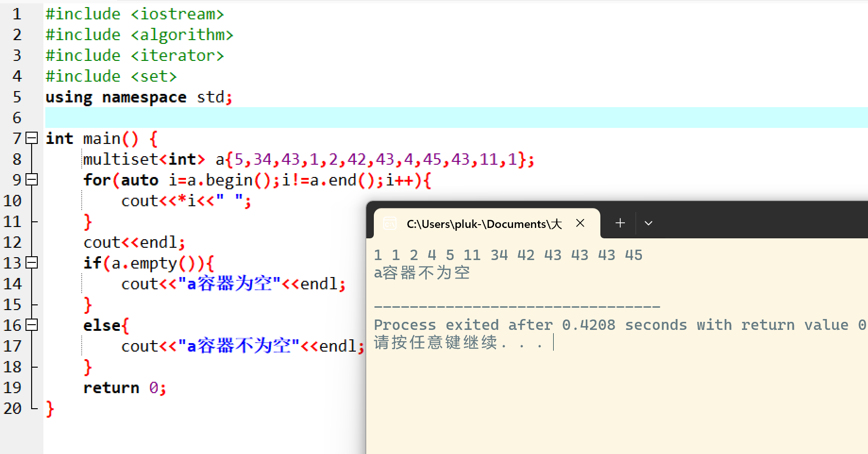Close the C:\Users\pluk terminal tab
The height and width of the screenshot is (454, 868).
(580, 223)
